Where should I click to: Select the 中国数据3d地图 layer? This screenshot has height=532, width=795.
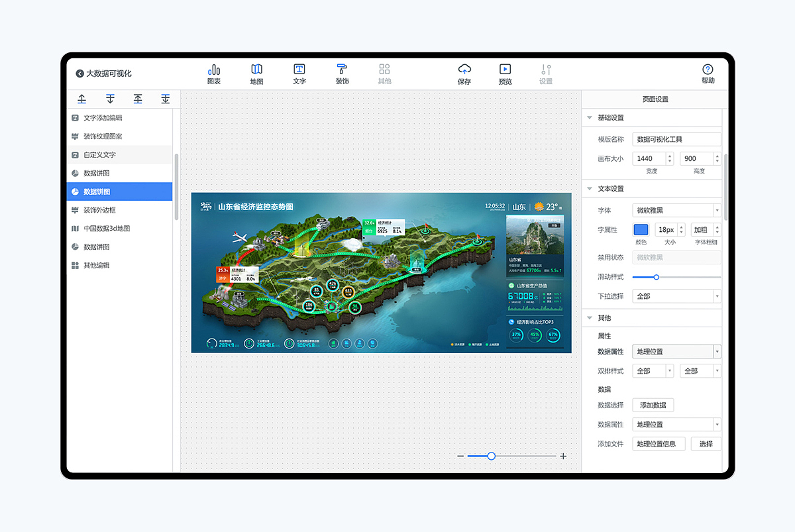point(119,228)
